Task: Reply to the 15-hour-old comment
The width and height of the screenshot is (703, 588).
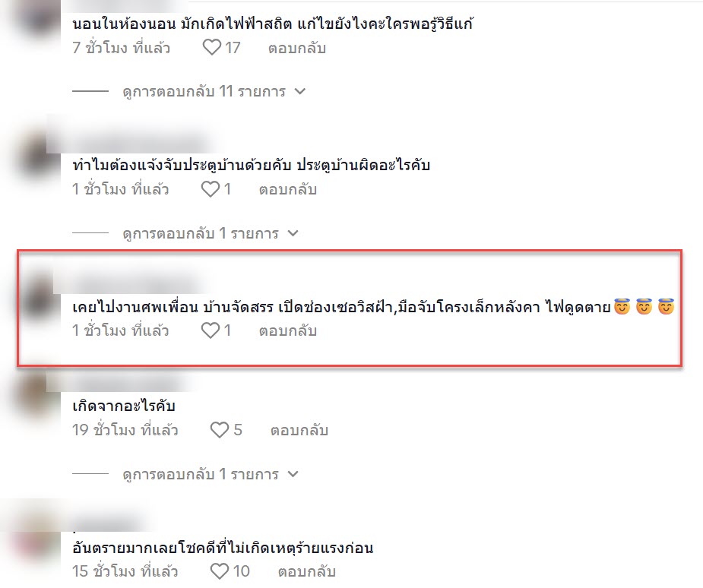Action: pos(307,571)
